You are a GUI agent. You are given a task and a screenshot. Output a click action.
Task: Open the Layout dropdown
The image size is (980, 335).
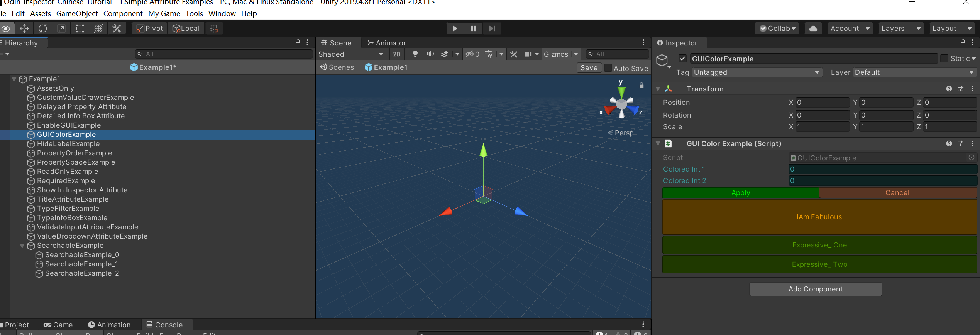pyautogui.click(x=952, y=29)
